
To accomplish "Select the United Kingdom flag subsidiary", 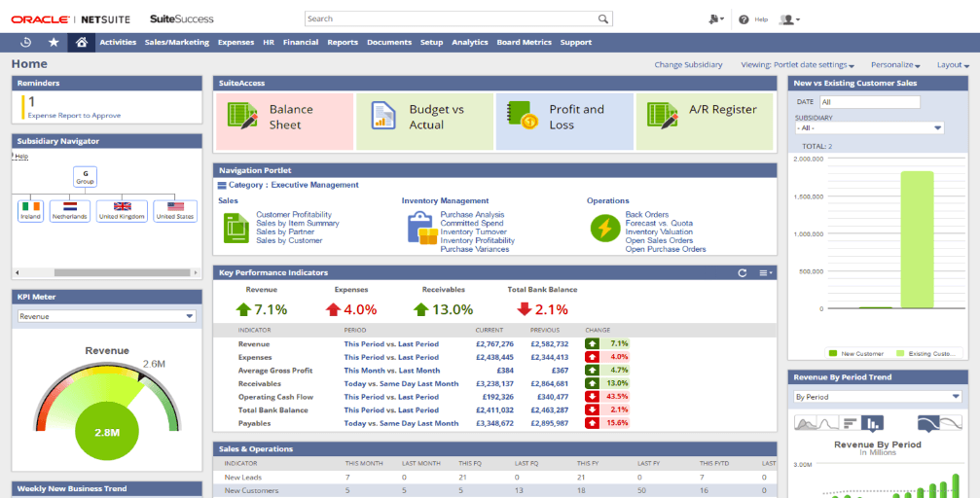I will 122,210.
